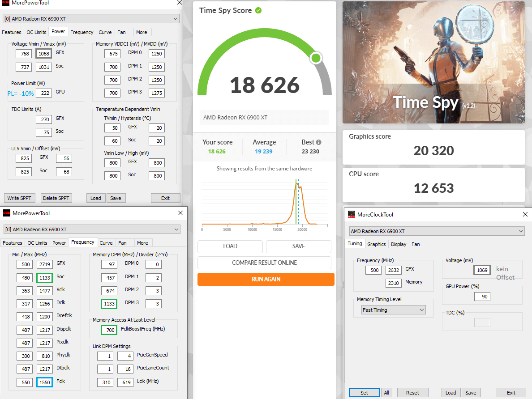Screen dimensions: 532x399
Task: Switch to Features tab in upper MorePowerTool
Action: 12,32
